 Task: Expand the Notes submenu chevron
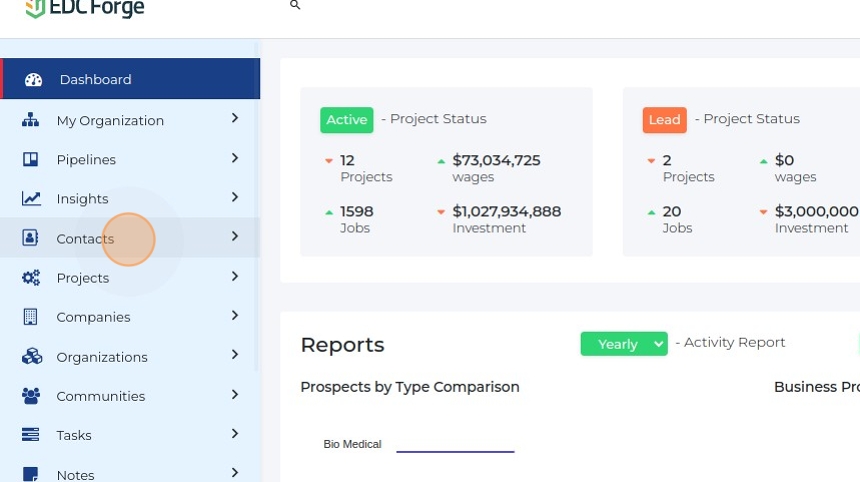point(235,473)
